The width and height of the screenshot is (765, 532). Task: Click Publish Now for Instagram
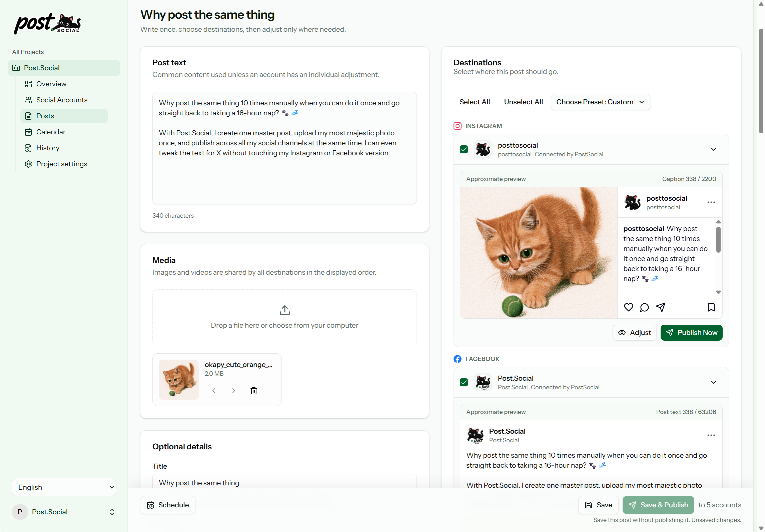[x=691, y=333]
